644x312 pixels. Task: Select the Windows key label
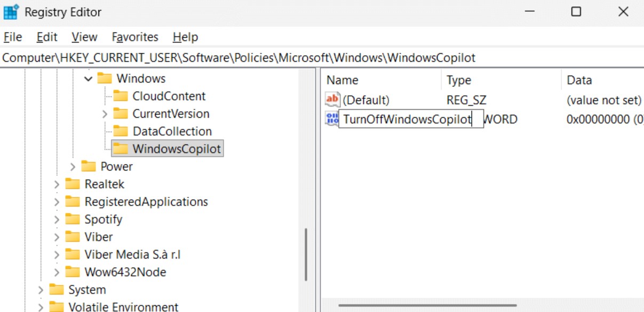coord(141,78)
